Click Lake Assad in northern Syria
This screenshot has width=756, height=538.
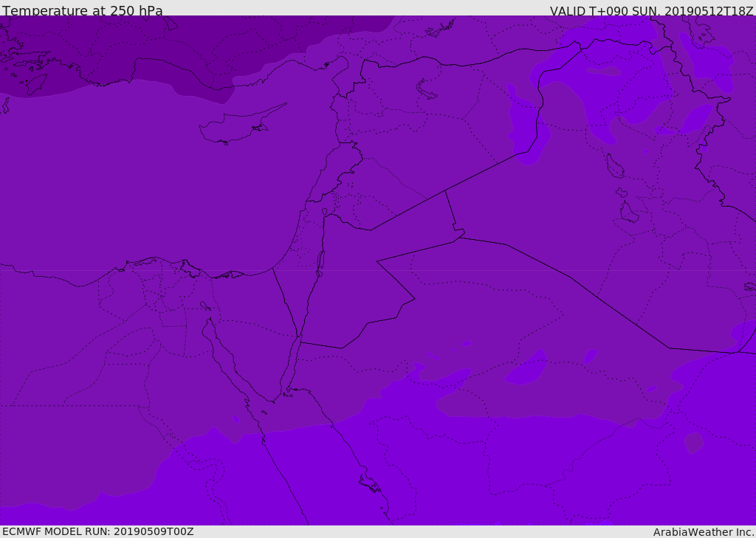click(426, 90)
